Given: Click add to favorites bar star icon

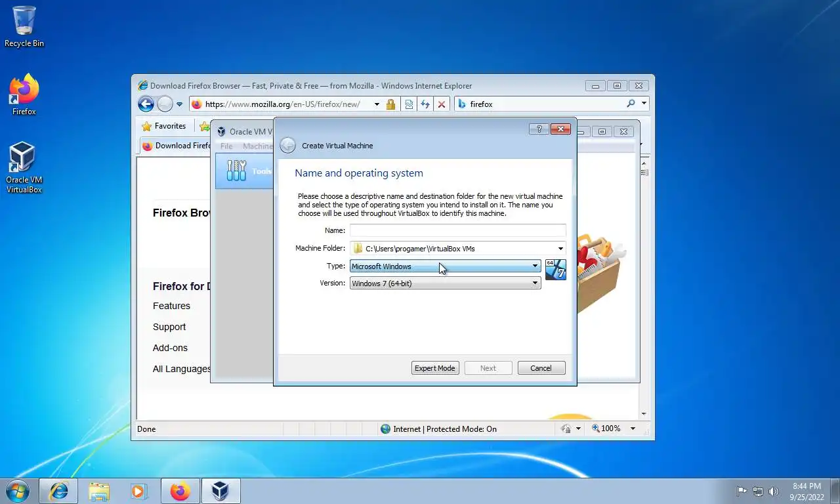Looking at the screenshot, I should [204, 127].
